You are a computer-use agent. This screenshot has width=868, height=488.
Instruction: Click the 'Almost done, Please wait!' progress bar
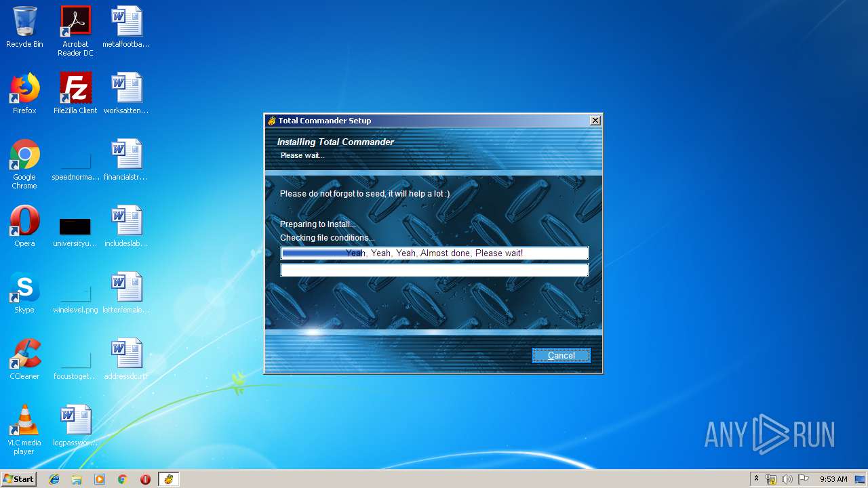[434, 253]
